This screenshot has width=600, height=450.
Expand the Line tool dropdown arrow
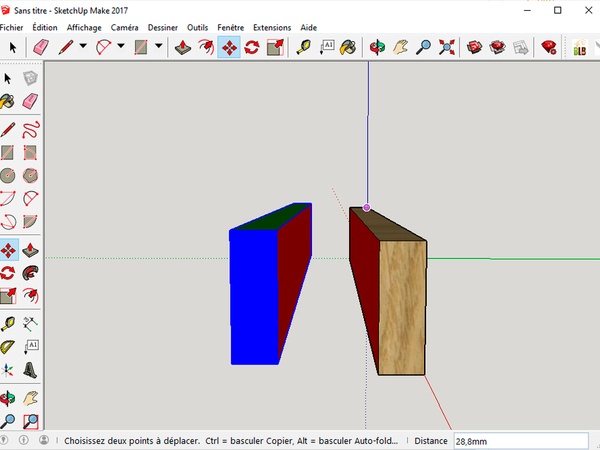[83, 47]
